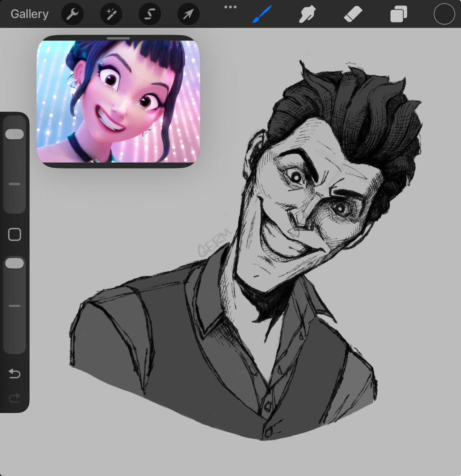The image size is (461, 476).
Task: Open the Gallery view
Action: tap(29, 14)
